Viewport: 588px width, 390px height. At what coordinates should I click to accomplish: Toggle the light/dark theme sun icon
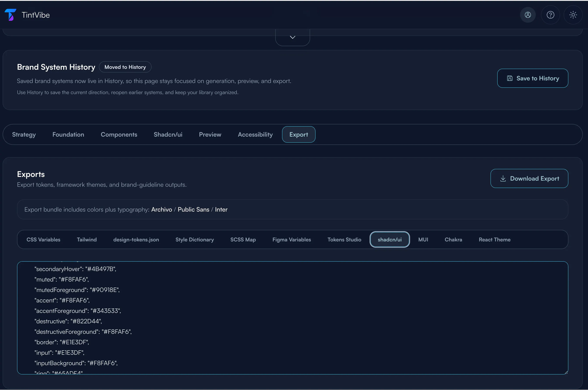coord(573,15)
